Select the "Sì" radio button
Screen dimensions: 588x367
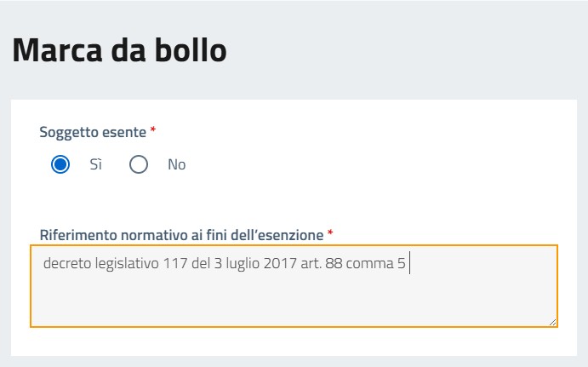point(60,165)
